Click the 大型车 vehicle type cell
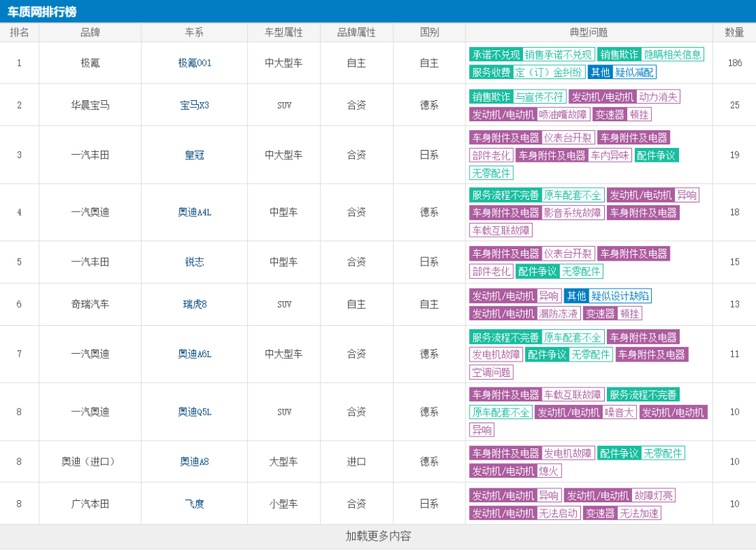Image resolution: width=756 pixels, height=550 pixels. coord(283,462)
